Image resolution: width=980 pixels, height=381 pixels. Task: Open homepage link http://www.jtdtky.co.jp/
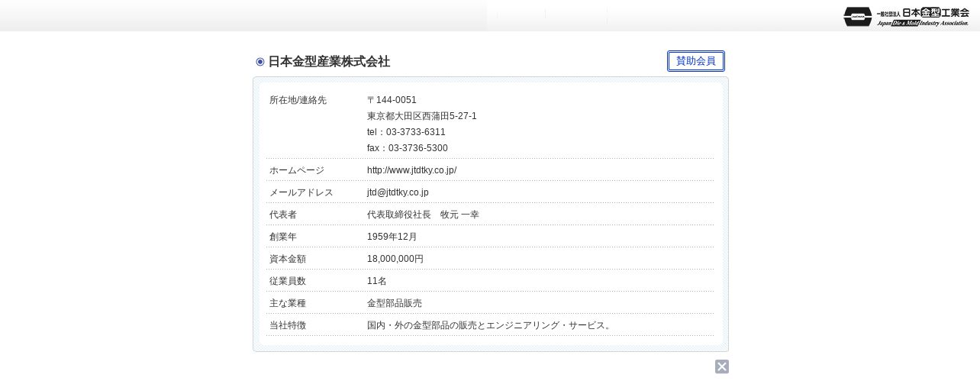411,170
